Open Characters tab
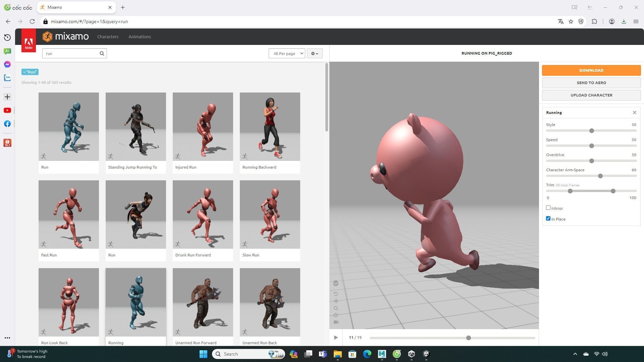Screen dimensions: 644x362 coord(108,37)
